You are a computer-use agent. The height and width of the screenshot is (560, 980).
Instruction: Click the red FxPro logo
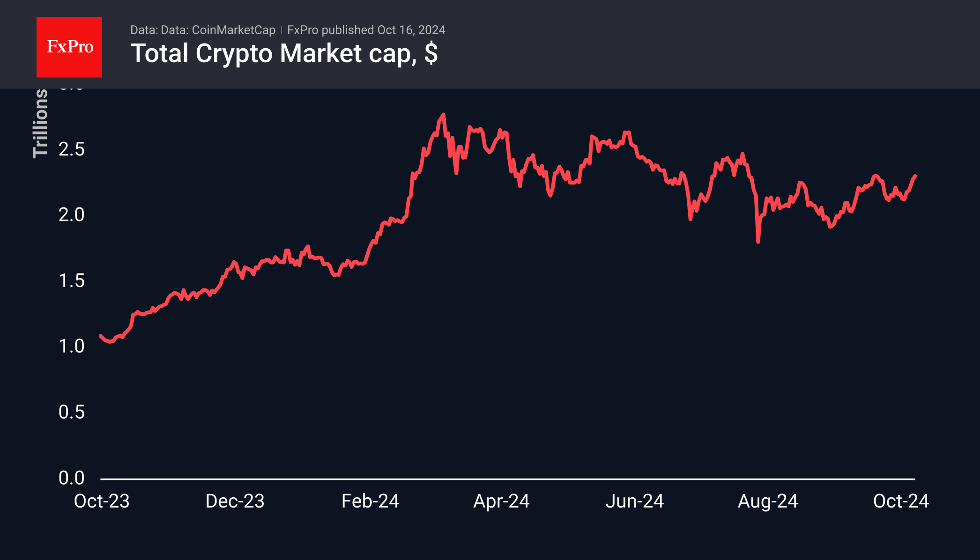point(69,47)
